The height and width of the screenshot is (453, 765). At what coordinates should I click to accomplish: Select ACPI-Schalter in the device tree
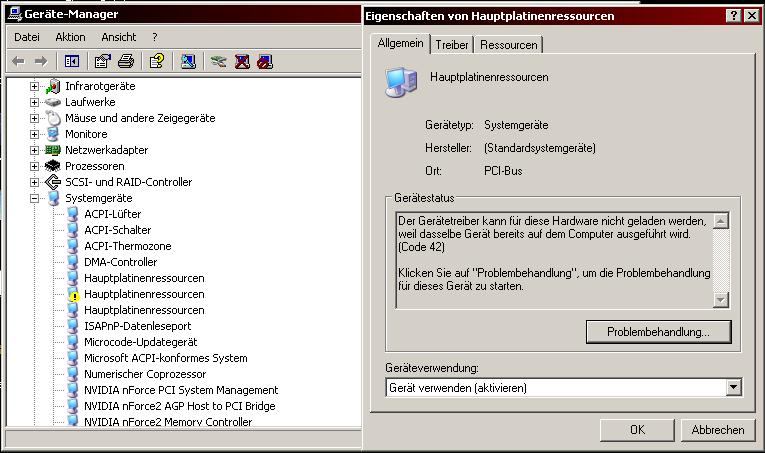tap(118, 230)
